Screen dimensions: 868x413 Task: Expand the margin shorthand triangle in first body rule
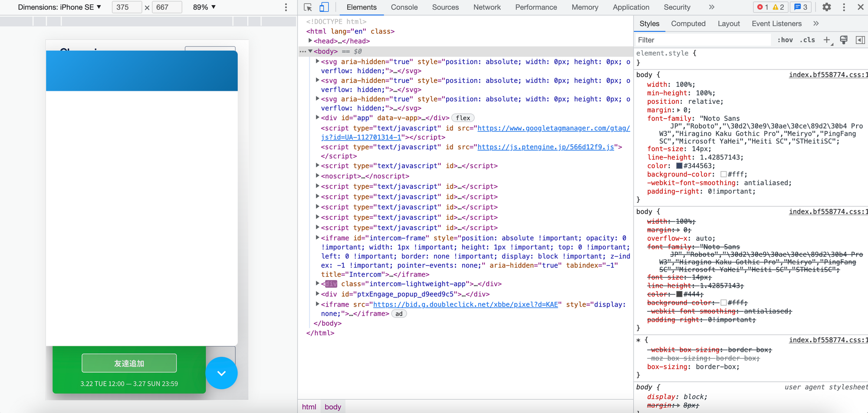[679, 110]
